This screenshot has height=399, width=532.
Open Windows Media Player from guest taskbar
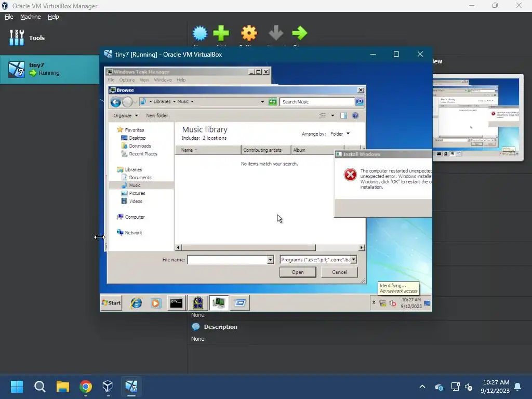[156, 303]
